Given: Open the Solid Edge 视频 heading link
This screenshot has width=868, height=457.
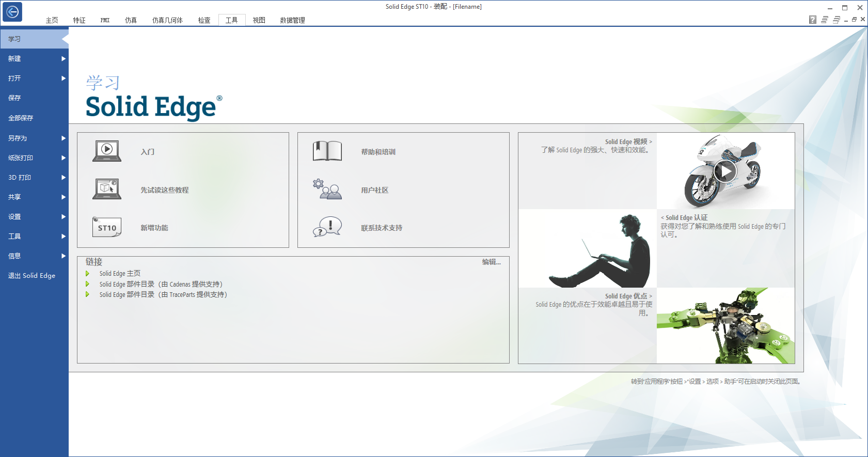Looking at the screenshot, I should click(x=628, y=141).
